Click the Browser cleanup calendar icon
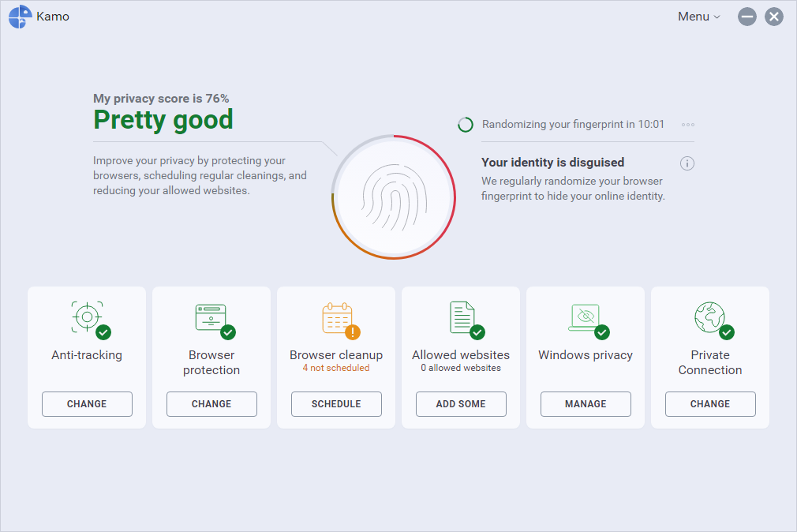Image resolution: width=797 pixels, height=532 pixels. click(337, 318)
